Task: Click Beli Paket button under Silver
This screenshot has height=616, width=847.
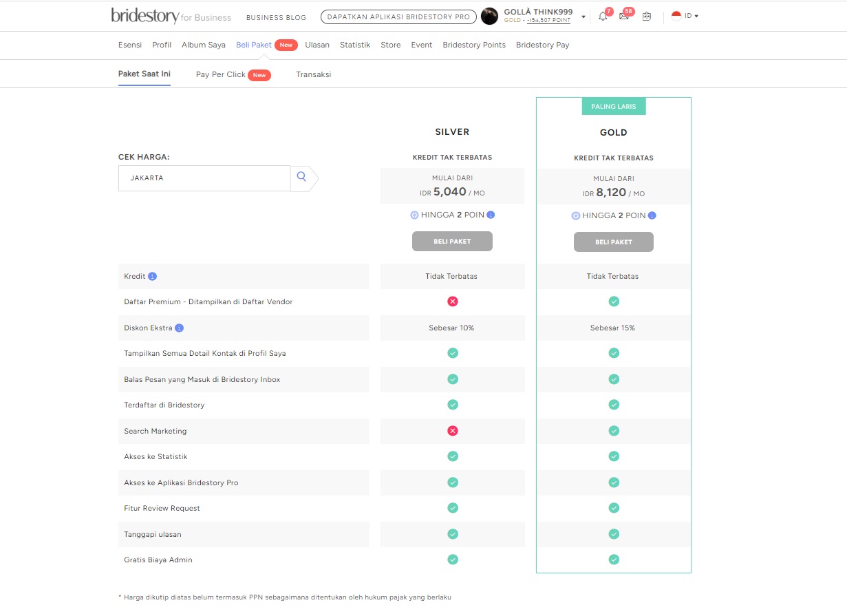Action: pos(452,242)
